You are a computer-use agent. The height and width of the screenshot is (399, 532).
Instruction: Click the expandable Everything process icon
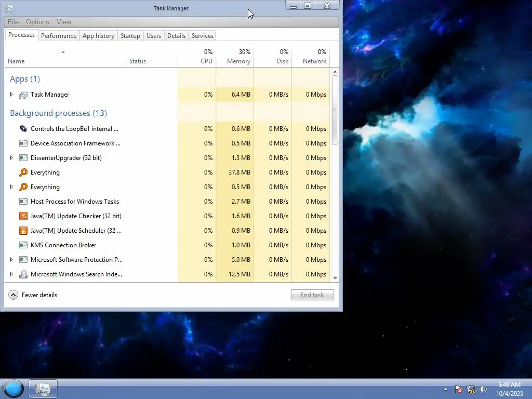[23, 187]
